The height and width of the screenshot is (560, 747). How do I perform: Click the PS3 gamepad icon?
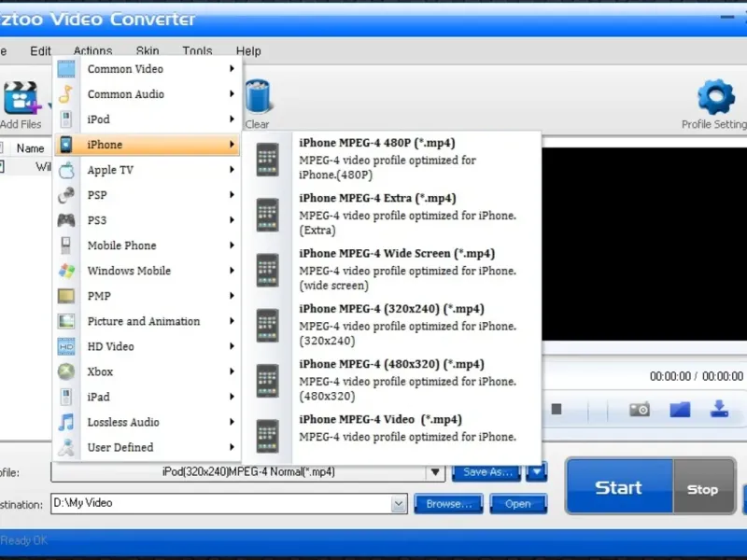tap(66, 220)
